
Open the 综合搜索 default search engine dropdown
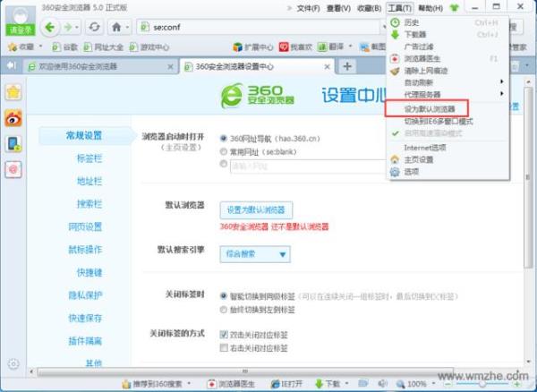(x=255, y=254)
